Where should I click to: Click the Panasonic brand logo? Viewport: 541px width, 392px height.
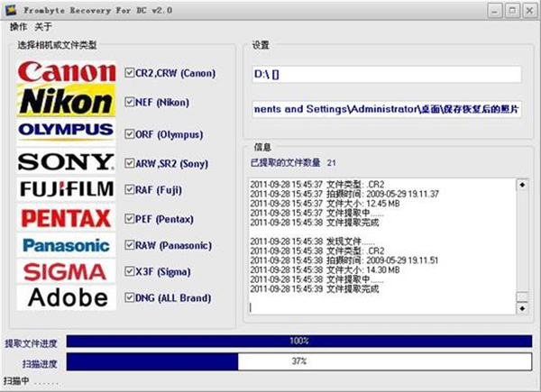click(x=67, y=245)
